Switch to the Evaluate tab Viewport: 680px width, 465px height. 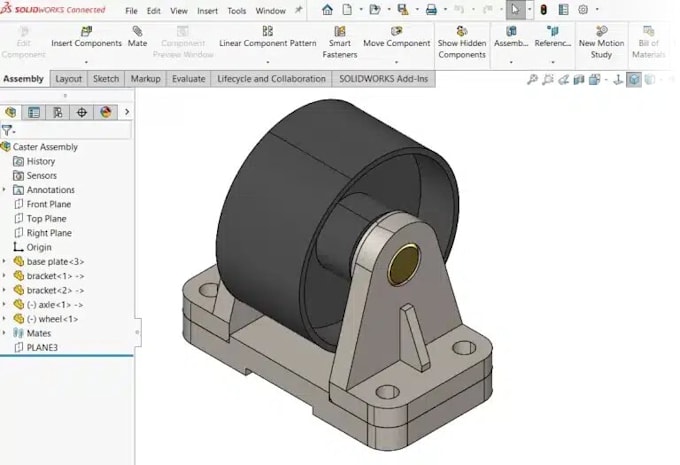(189, 79)
